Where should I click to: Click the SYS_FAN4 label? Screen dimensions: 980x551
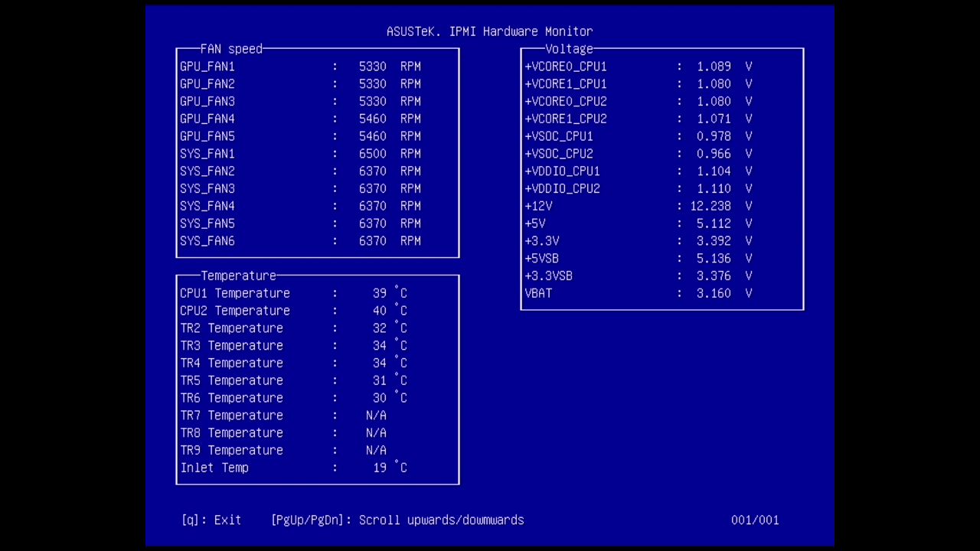pos(207,207)
